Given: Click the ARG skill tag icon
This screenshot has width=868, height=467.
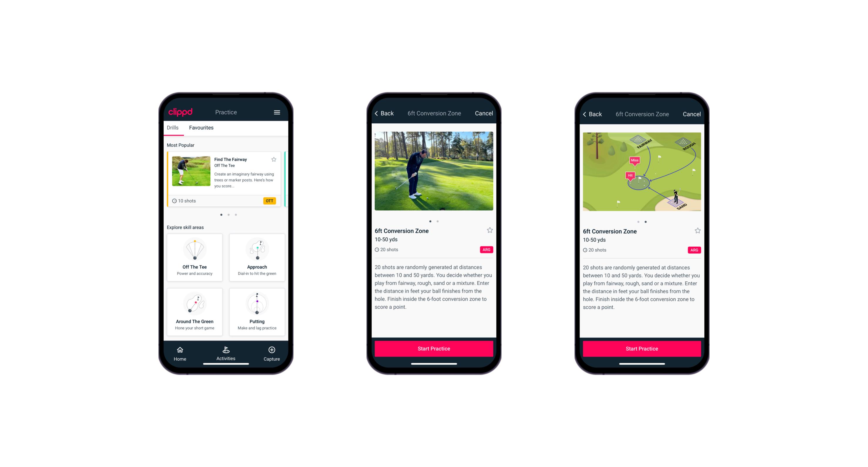Looking at the screenshot, I should 487,248.
